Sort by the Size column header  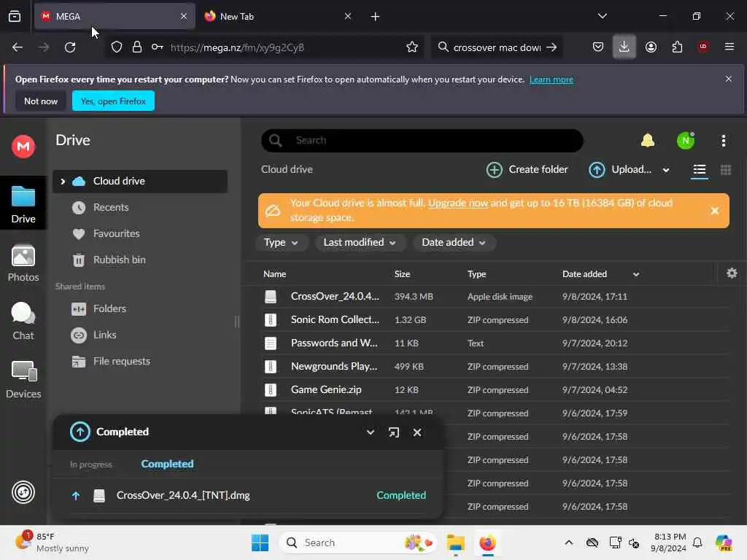click(x=402, y=274)
